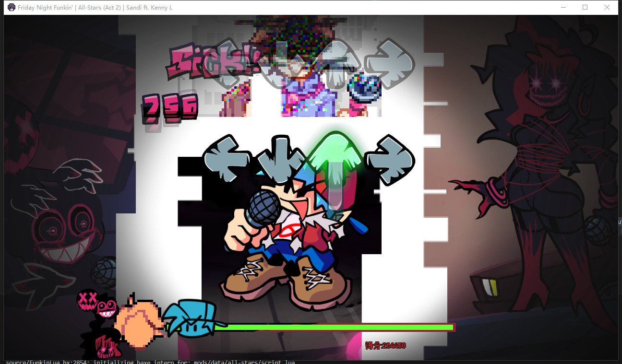This screenshot has height=364, width=622.
Task: Close the Friday Night Funkin' window
Action: click(607, 7)
